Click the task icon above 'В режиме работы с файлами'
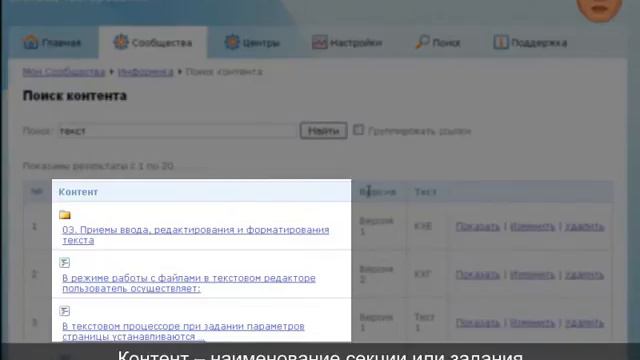Viewport: 640px width, 360px height. [64, 262]
